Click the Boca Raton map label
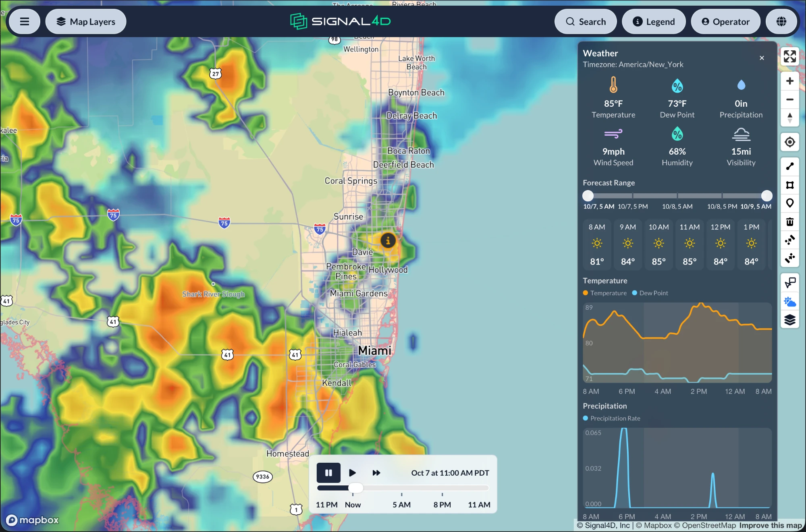 point(409,151)
